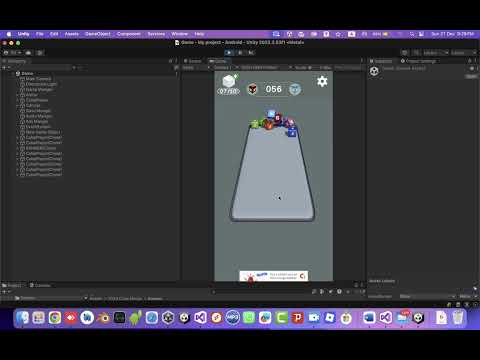480x360 pixels.
Task: Open Finder from the Dock
Action: 22,318
